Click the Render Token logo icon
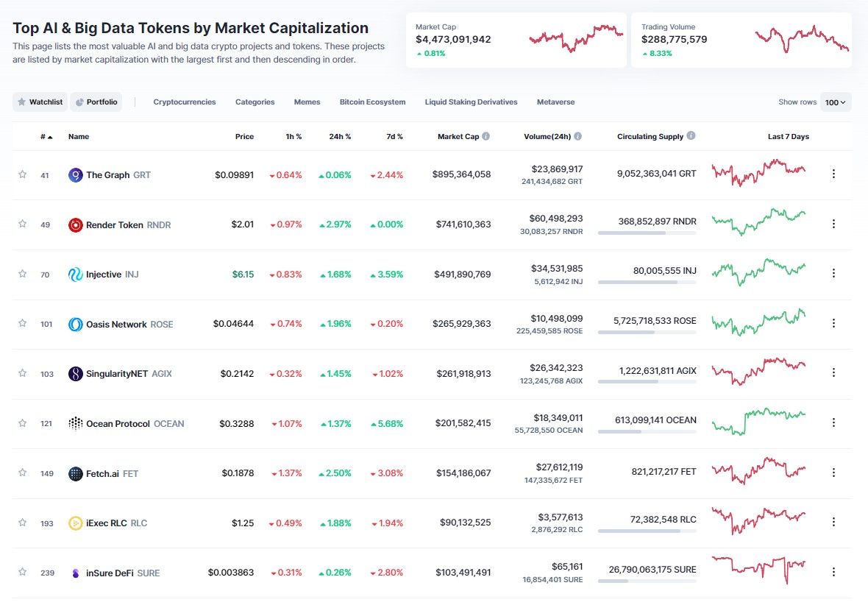Screen dimensions: 868x605 point(75,224)
